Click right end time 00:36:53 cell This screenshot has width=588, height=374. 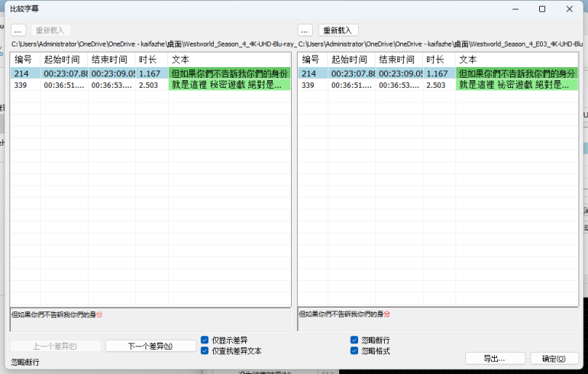point(399,85)
